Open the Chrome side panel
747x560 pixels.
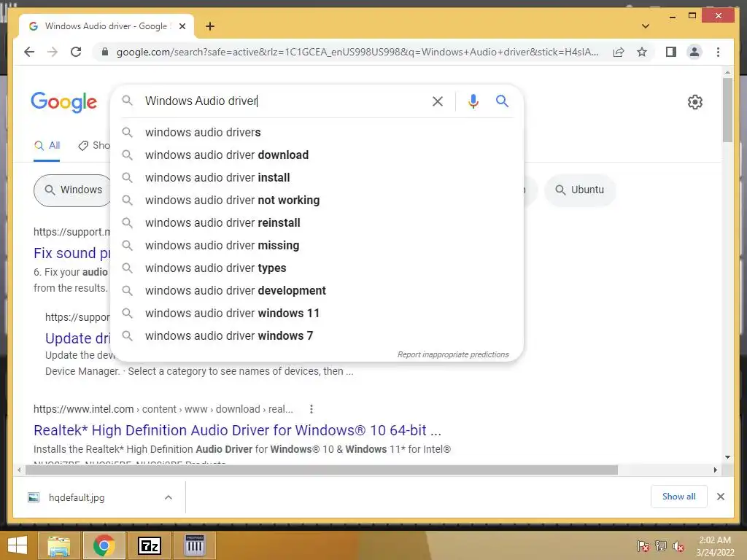(671, 52)
